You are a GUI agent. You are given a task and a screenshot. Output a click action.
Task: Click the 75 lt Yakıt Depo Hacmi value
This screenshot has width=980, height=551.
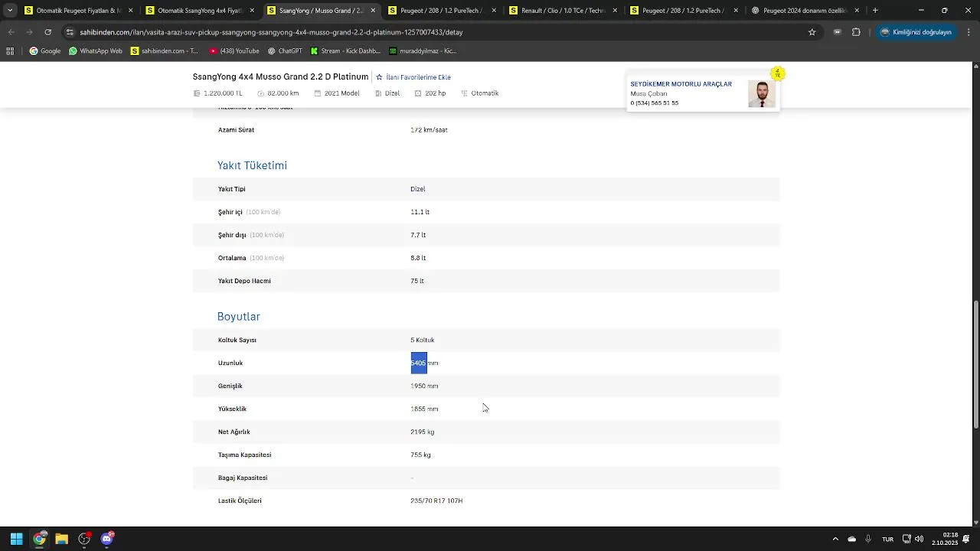point(417,281)
